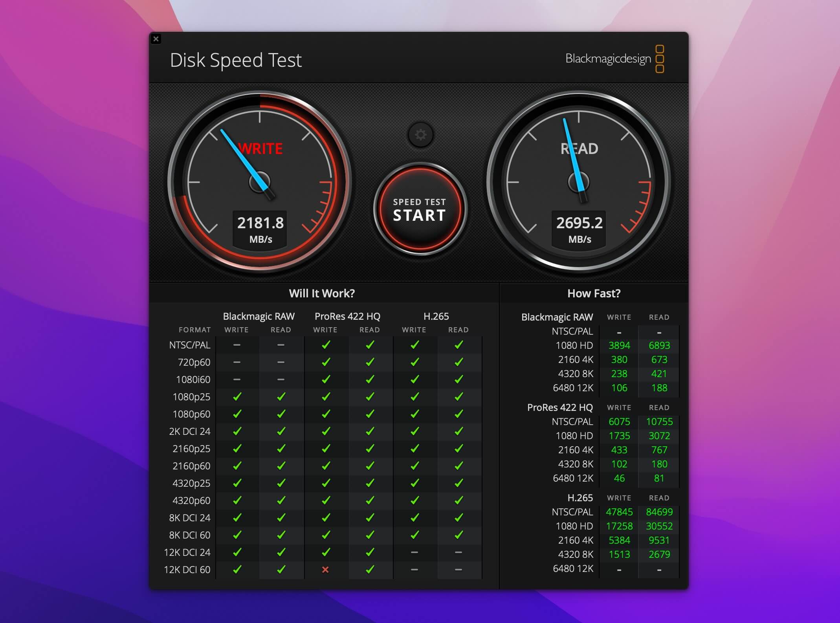
Task: Click the Blackmagicdesign logo
Action: [615, 59]
